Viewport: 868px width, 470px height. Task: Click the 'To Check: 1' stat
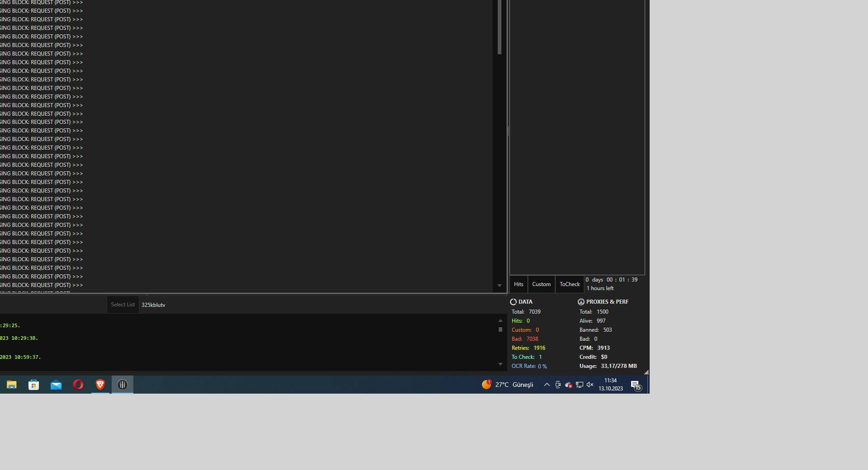527,357
